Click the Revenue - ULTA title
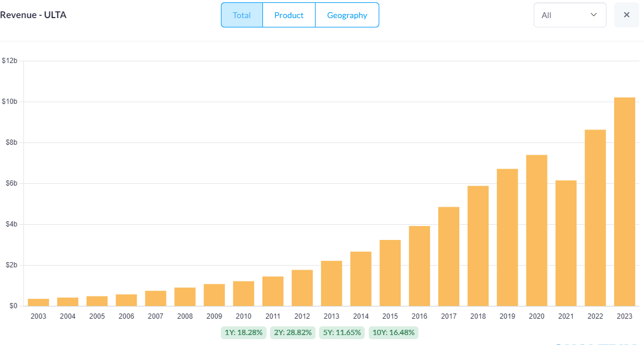This screenshot has height=345, width=644. coord(33,15)
